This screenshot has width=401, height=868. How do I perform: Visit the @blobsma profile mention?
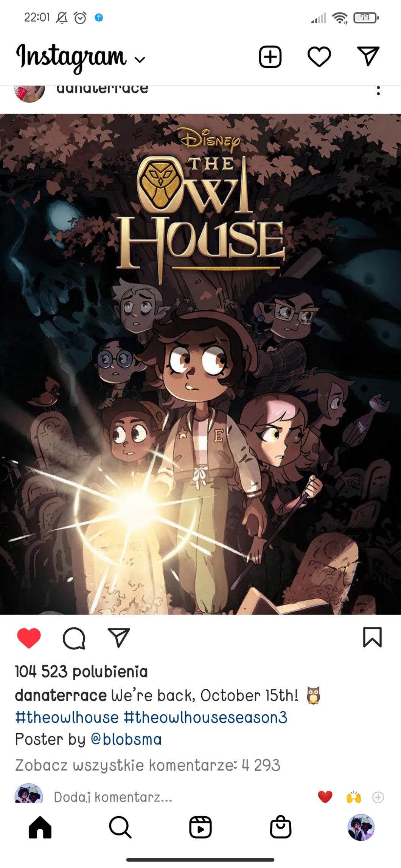pyautogui.click(x=126, y=739)
